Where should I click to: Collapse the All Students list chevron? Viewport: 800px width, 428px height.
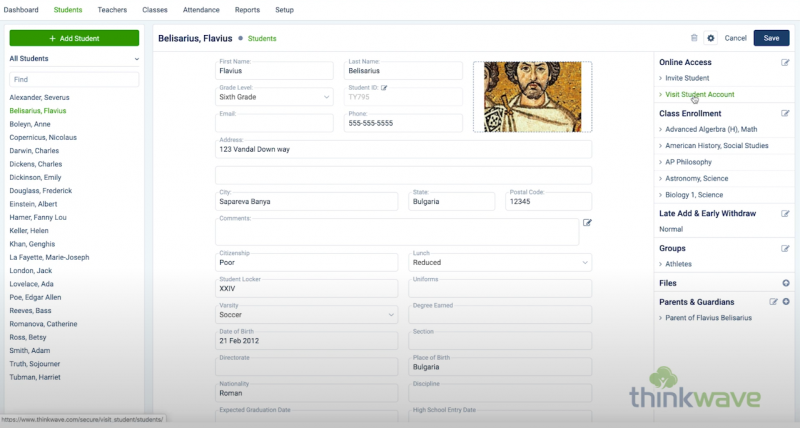tap(136, 59)
